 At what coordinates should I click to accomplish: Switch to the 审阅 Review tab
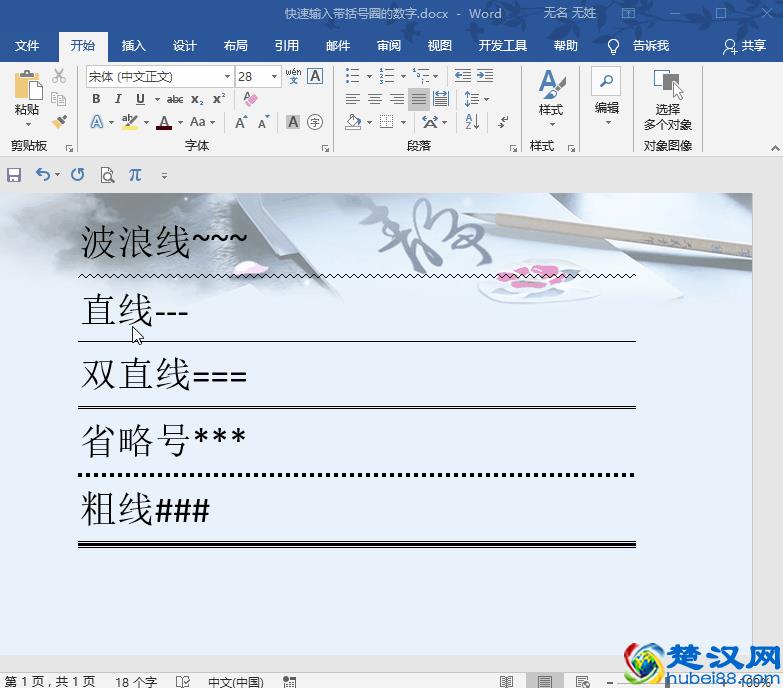389,46
